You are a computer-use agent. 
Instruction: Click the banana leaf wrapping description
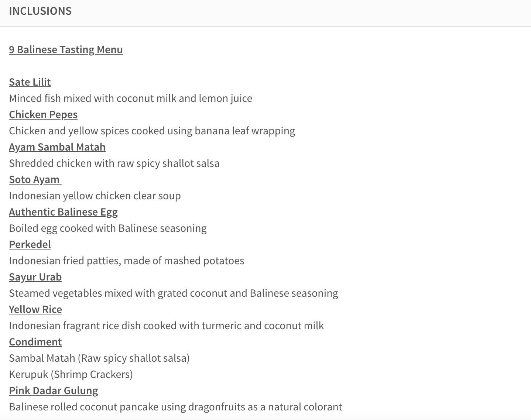(x=152, y=131)
